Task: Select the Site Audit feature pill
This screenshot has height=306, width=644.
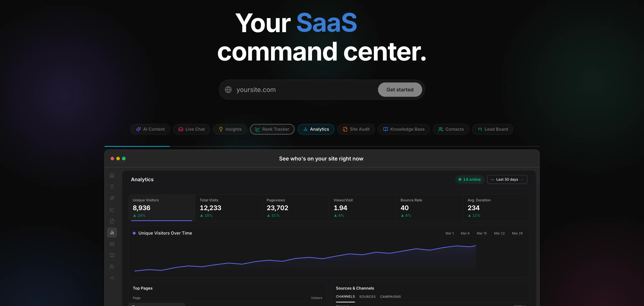Action: click(356, 129)
